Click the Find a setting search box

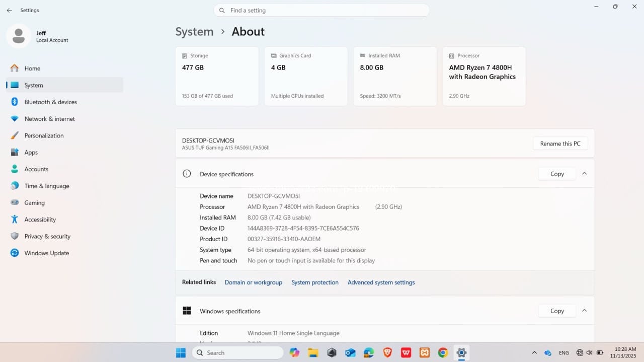pos(321,10)
